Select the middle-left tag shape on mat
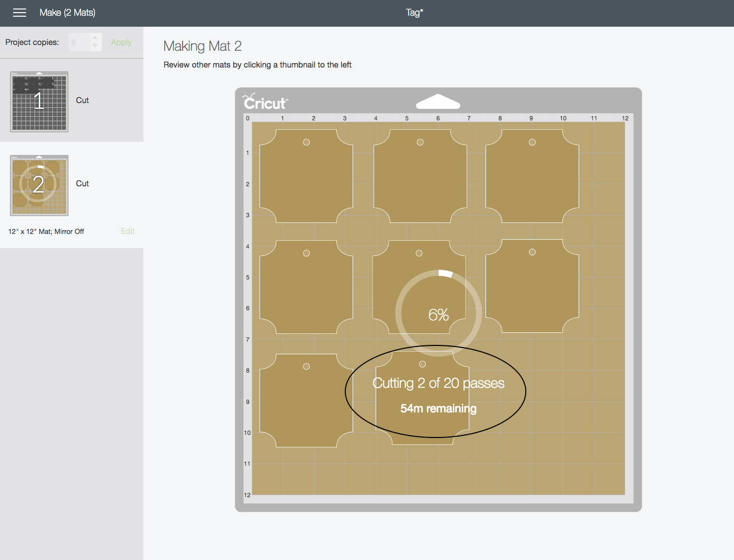Image resolution: width=734 pixels, height=560 pixels. 306,287
